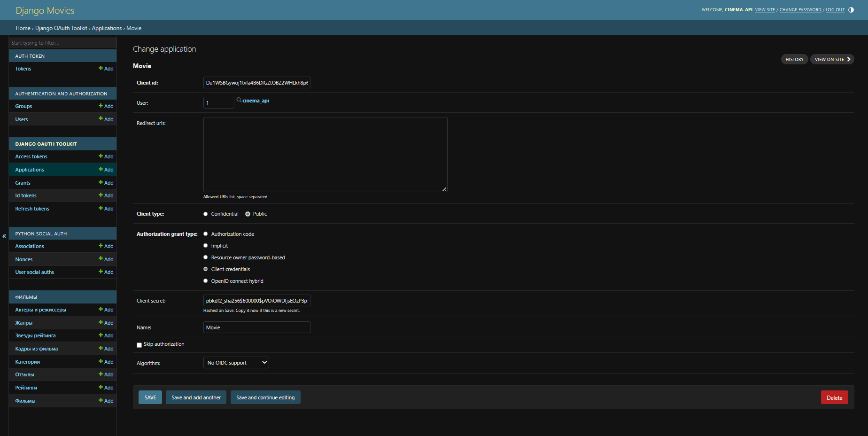This screenshot has height=436, width=868.
Task: Click the Delete button
Action: click(834, 397)
